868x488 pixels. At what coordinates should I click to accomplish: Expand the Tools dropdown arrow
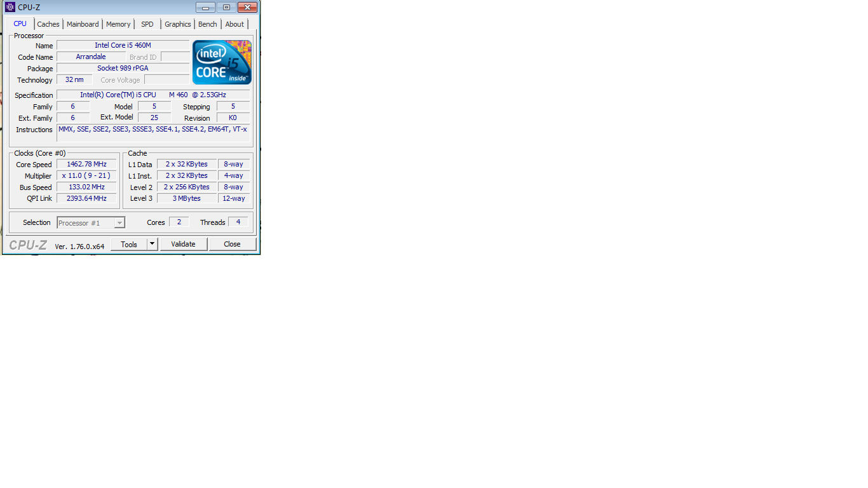153,244
